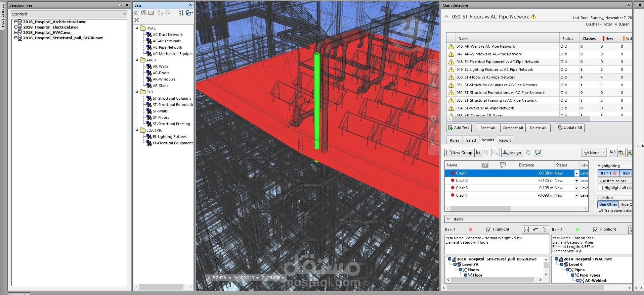Click Save Search binoculars icon in Sets

point(144,13)
